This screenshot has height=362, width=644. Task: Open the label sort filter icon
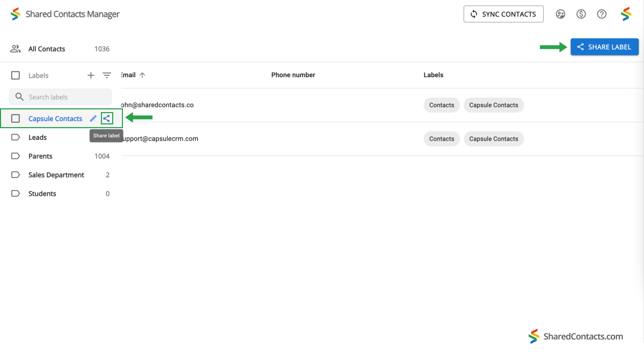107,76
